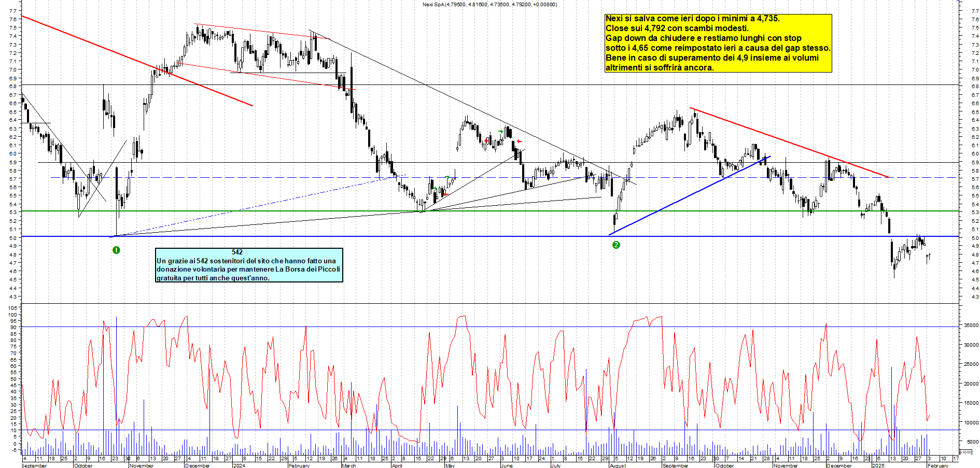Click the April label on the time axis
Viewport: 980px width, 468px height.
pos(397,465)
